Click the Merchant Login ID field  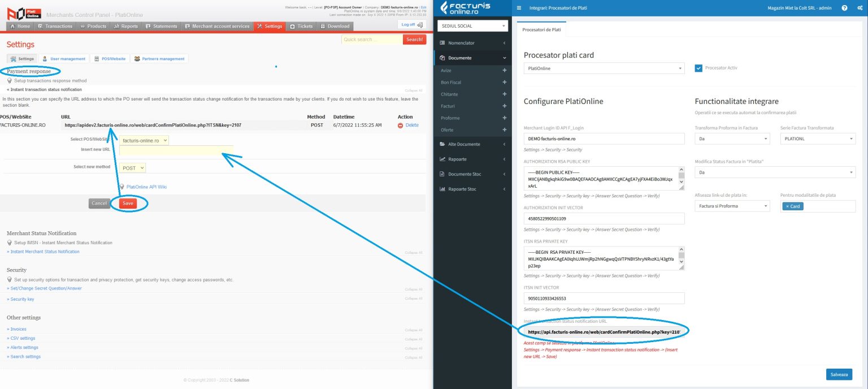604,139
